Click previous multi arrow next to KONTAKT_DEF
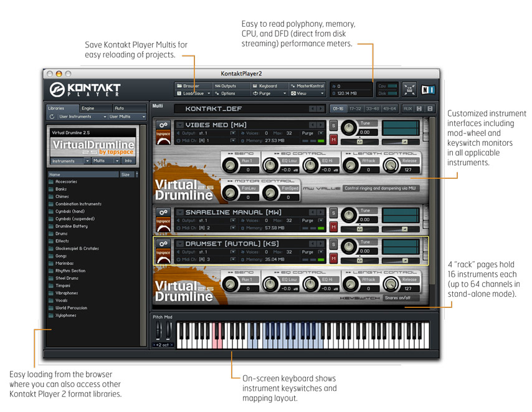Screen dimensions: 532x412 313,109
